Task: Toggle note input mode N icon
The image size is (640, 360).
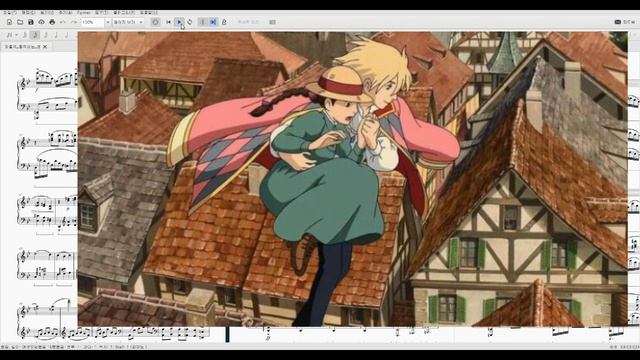Action: [x=9, y=35]
